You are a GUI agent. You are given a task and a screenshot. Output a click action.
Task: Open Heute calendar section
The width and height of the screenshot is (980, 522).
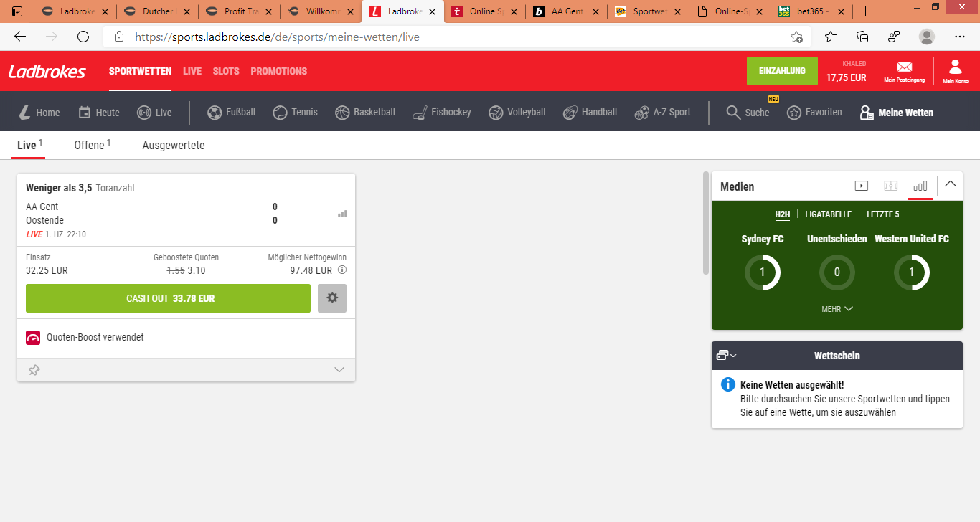click(x=99, y=112)
